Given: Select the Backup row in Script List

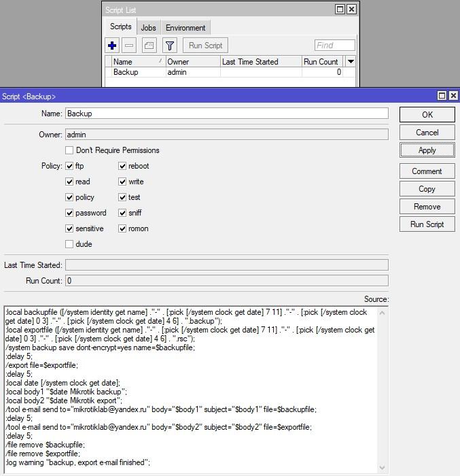Looking at the screenshot, I should click(230, 72).
